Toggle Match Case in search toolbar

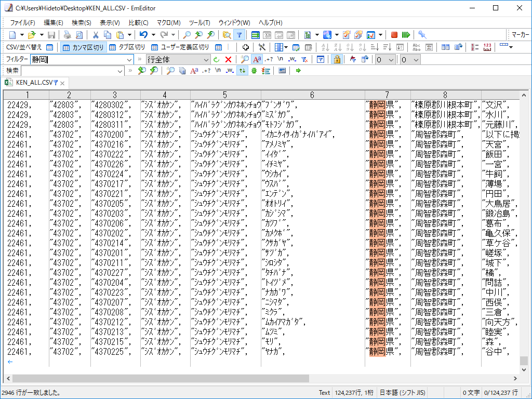[x=194, y=71]
